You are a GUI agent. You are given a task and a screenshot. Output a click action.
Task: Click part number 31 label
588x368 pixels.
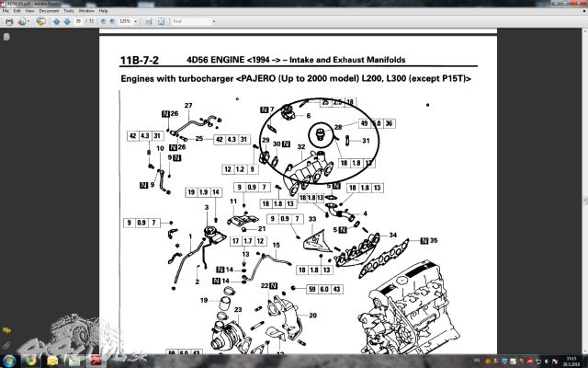[x=366, y=141]
